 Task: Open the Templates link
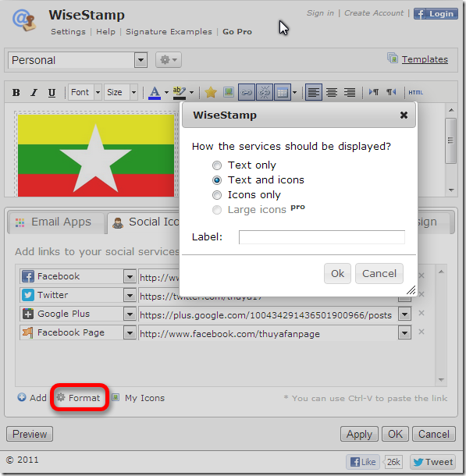[x=425, y=59]
